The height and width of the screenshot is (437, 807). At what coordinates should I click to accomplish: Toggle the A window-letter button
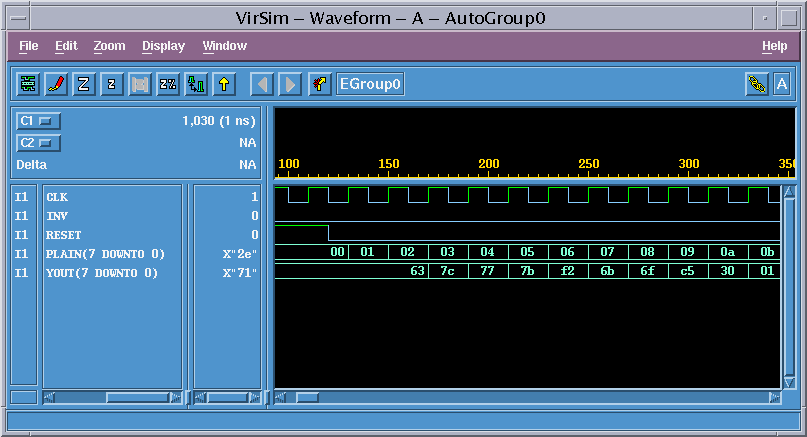tap(782, 84)
